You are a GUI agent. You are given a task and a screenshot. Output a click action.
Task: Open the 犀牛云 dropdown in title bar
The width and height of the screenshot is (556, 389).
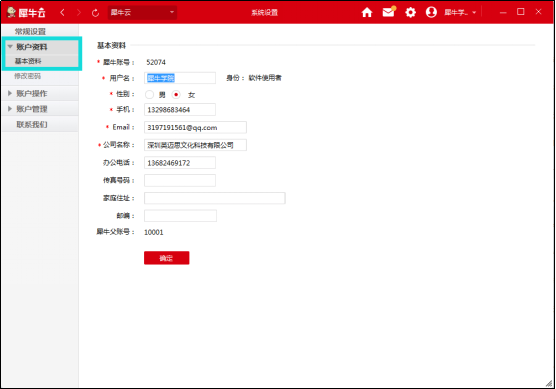click(x=142, y=12)
